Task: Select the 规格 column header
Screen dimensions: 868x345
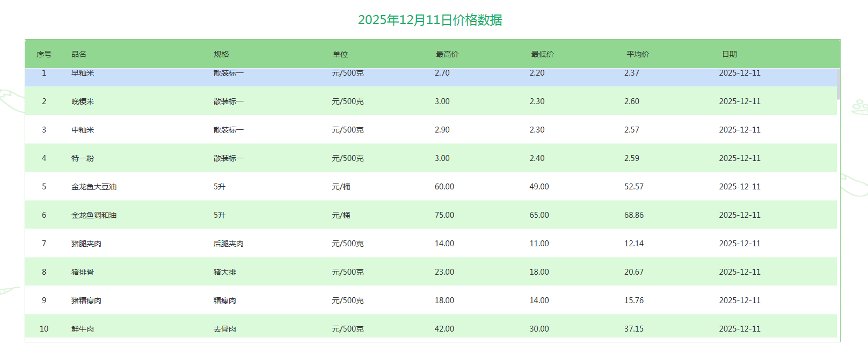Action: point(221,54)
